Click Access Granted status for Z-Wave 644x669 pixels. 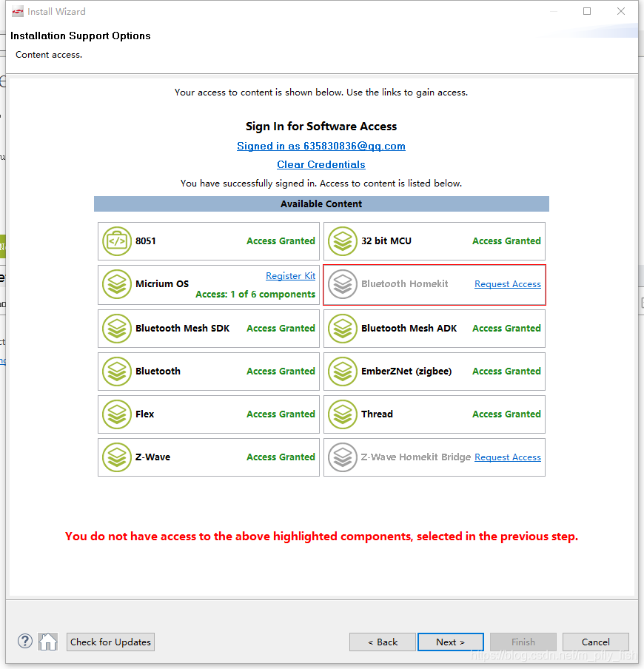click(281, 457)
